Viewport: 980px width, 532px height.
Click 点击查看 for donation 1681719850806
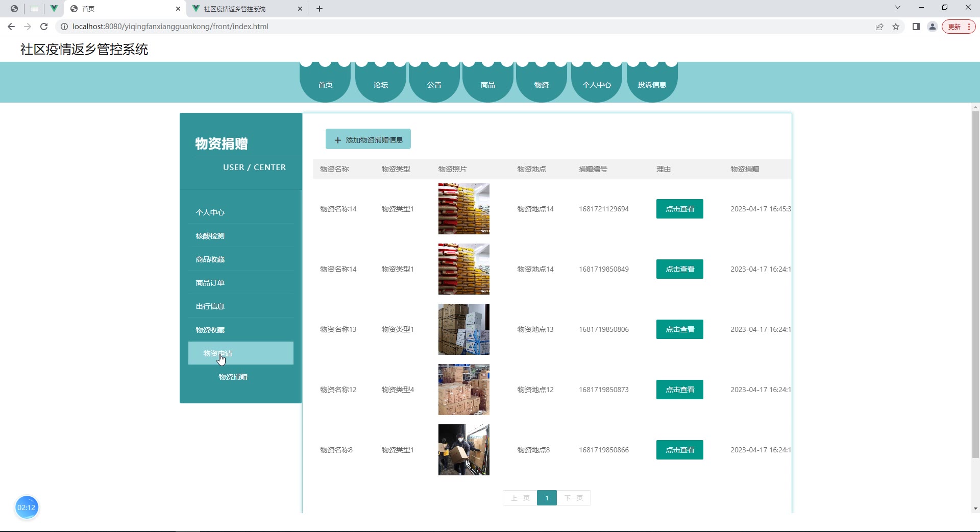(x=680, y=329)
